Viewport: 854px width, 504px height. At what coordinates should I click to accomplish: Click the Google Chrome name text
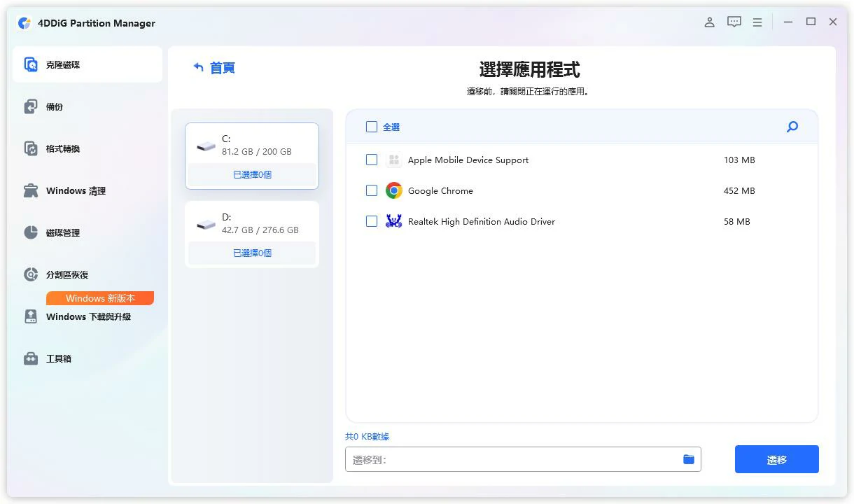click(440, 190)
